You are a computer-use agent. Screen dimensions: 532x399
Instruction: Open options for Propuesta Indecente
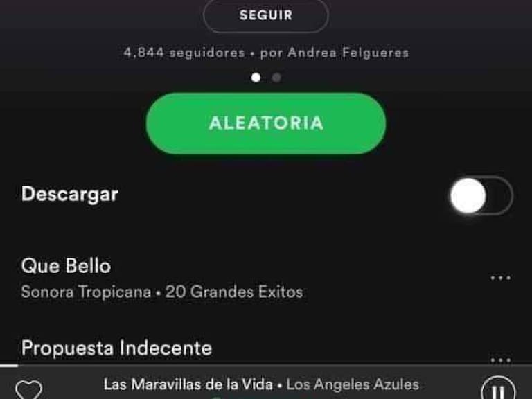tap(500, 360)
